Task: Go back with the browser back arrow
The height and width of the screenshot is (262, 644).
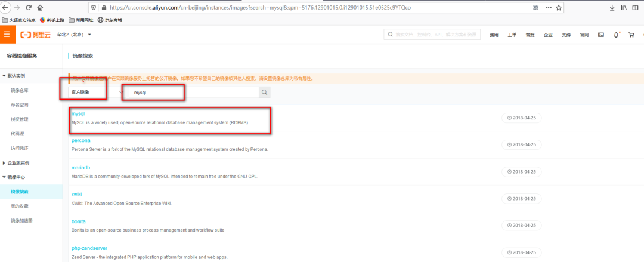Action: tap(5, 7)
